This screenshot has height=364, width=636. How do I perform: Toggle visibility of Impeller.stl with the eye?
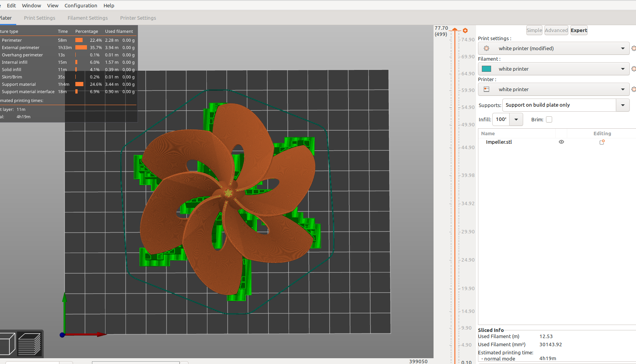coord(561,142)
